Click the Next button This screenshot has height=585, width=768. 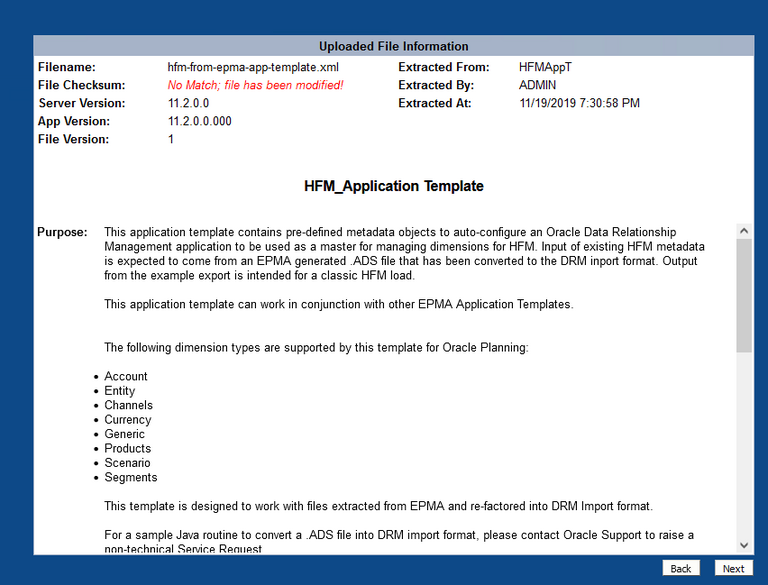(733, 568)
